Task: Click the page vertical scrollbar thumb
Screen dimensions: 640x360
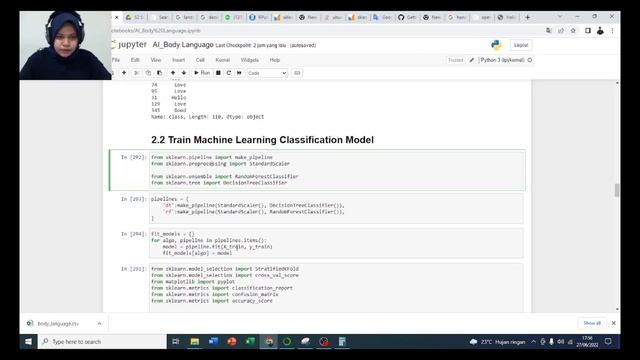Action: tap(617, 190)
